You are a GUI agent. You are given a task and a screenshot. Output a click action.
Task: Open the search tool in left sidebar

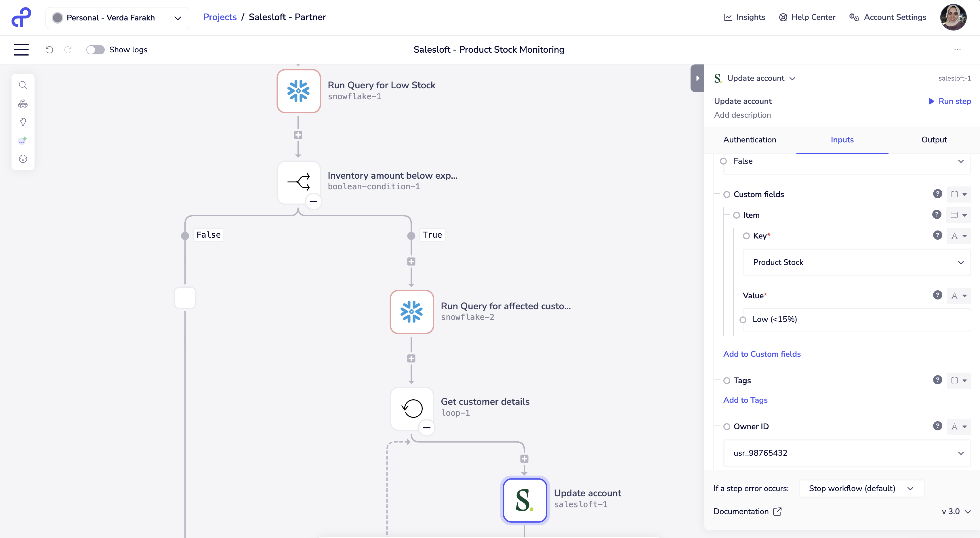tap(23, 85)
